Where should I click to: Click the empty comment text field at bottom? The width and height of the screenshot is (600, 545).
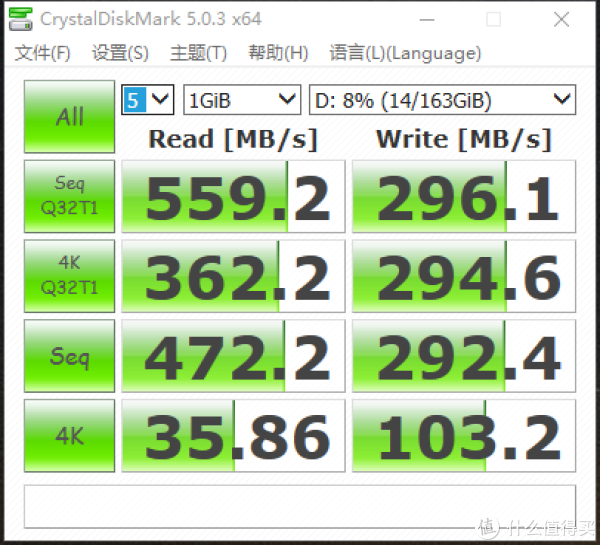pyautogui.click(x=300, y=507)
